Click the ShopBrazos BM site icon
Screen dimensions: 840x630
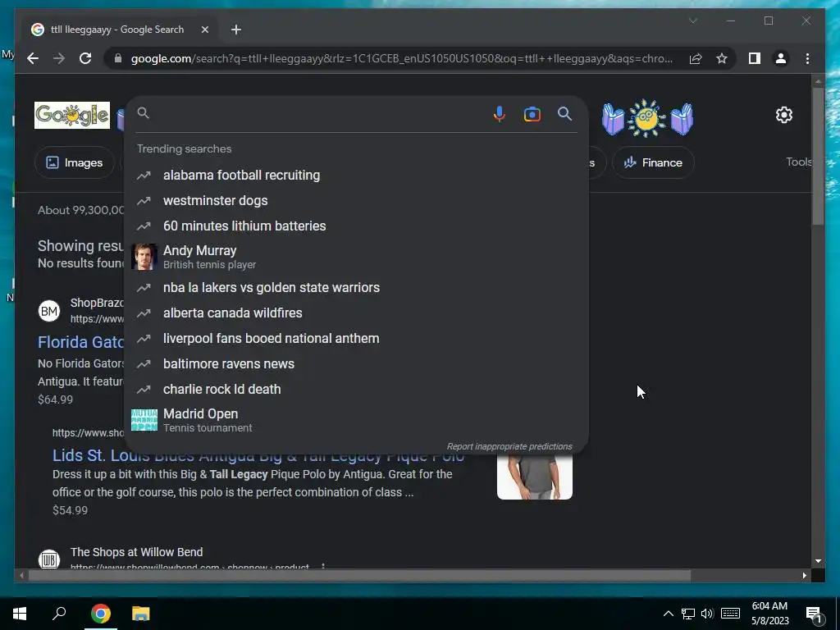tap(49, 311)
